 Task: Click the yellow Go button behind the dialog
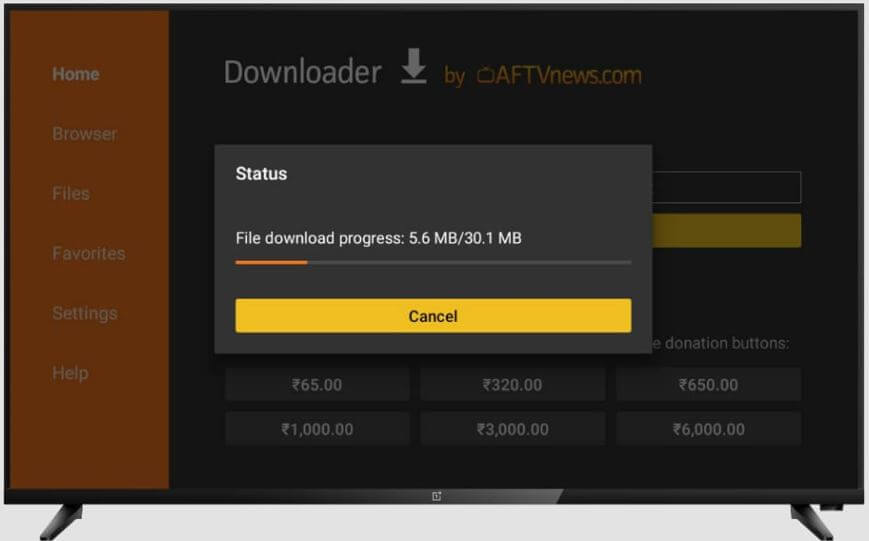click(727, 231)
